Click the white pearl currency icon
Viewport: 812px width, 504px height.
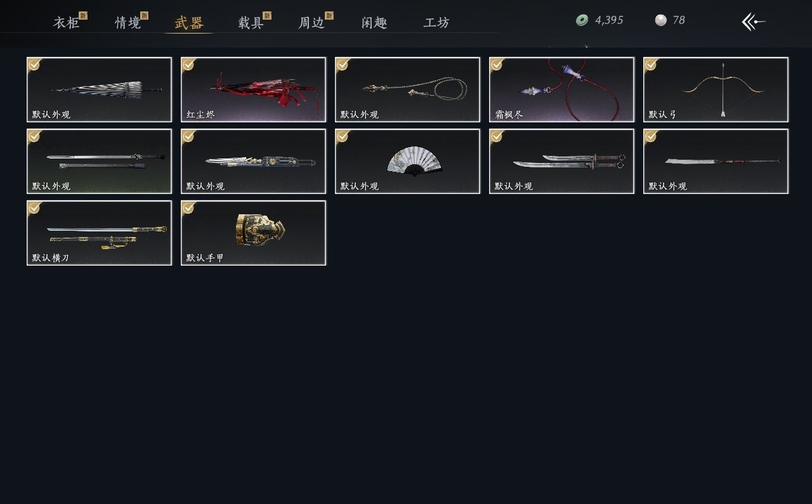click(661, 20)
